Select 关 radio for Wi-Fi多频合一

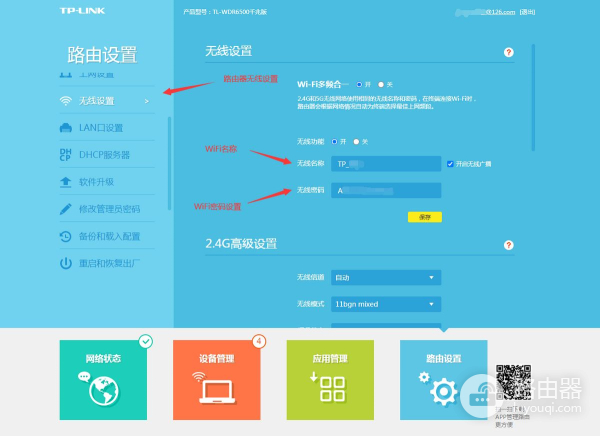coord(381,85)
